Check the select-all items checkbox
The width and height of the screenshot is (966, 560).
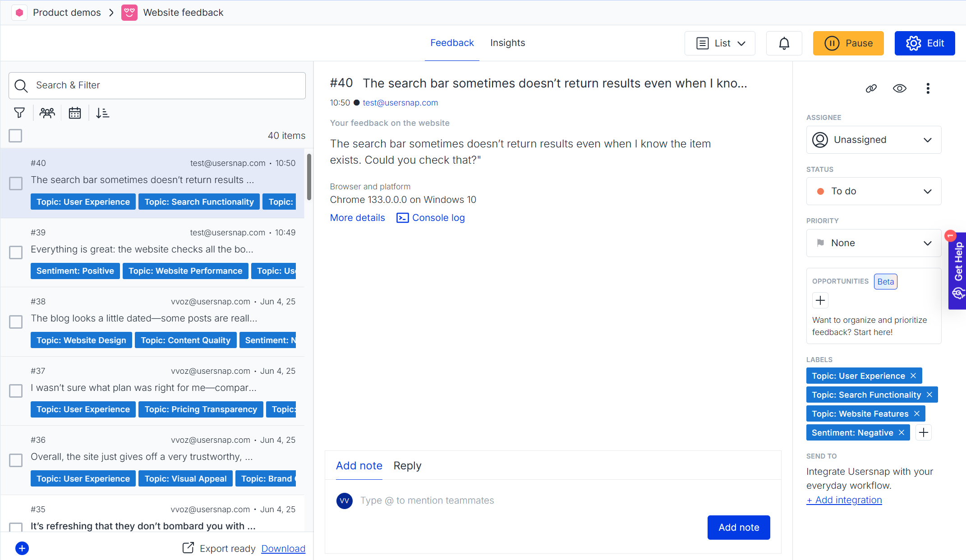tap(15, 136)
